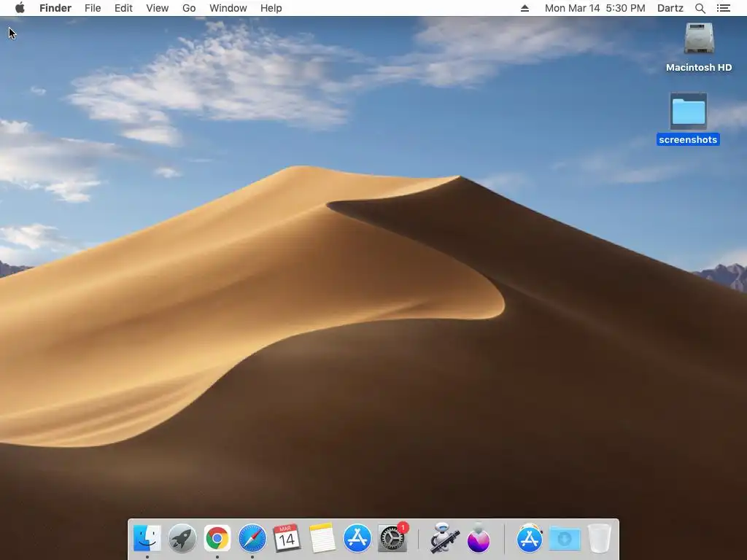This screenshot has height=560, width=747.
Task: Open the Finder application menu
Action: (x=55, y=8)
